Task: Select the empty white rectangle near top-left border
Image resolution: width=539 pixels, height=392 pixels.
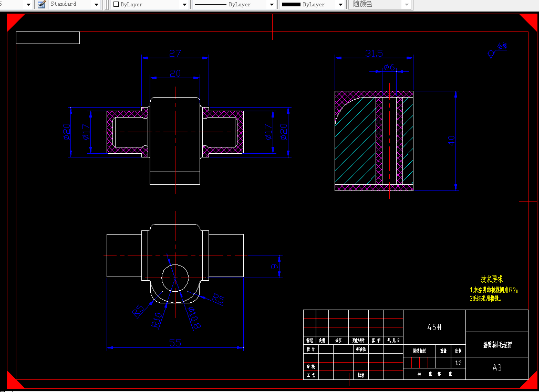Action: 48,38
